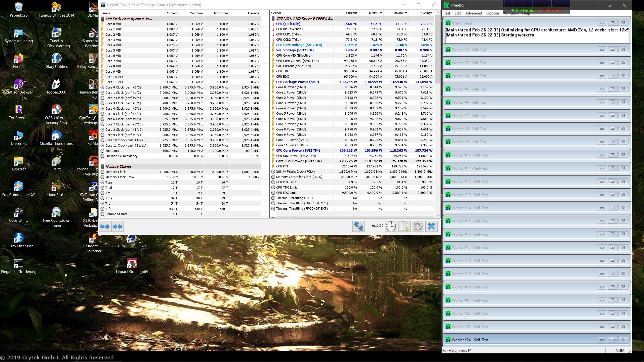Select the Package C6 Residency row
The width and height of the screenshot is (644, 362).
180,156
